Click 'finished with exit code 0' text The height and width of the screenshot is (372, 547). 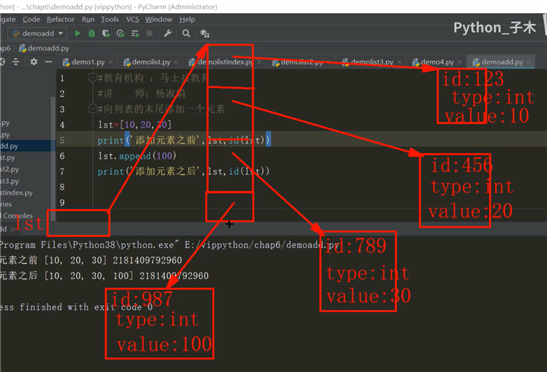click(86, 307)
